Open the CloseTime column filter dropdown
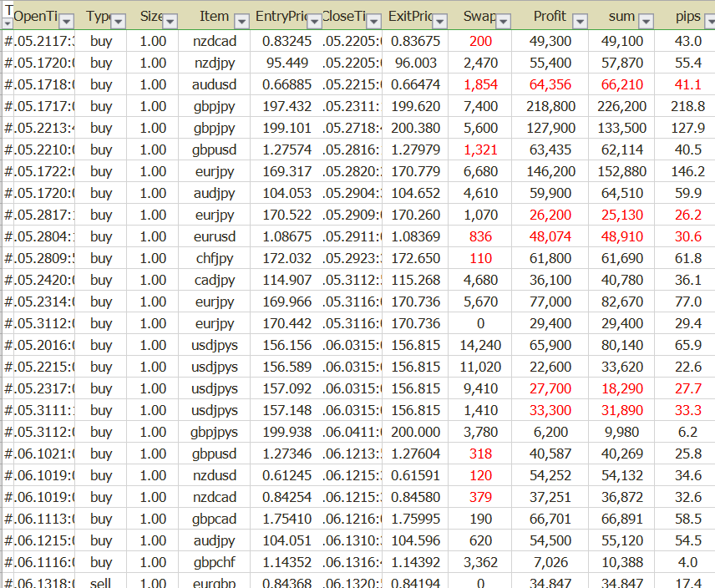 [x=374, y=21]
